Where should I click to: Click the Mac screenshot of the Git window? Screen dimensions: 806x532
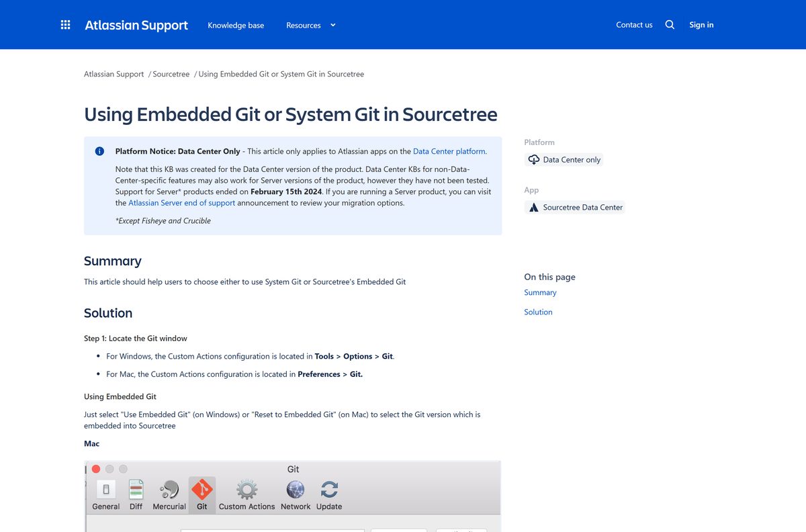[293, 496]
